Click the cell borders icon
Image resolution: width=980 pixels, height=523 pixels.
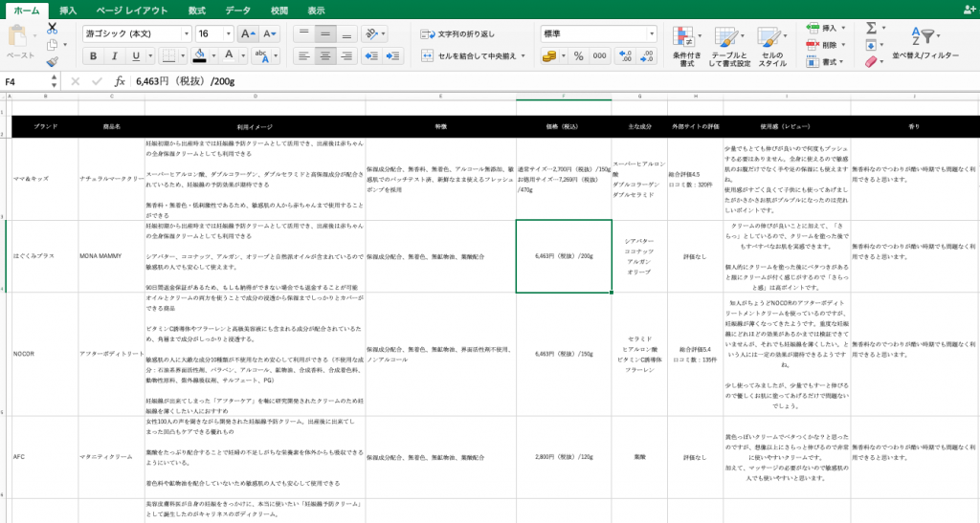coord(168,56)
